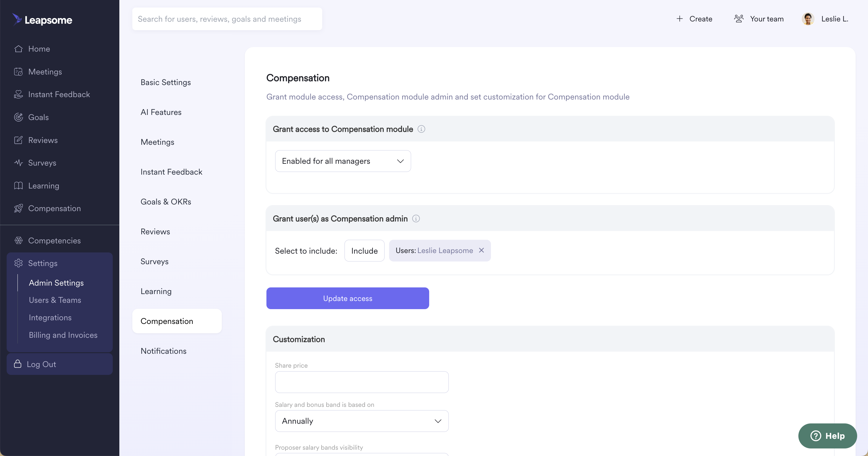This screenshot has height=456, width=868.
Task: Click Competencies in the sidebar
Action: coord(54,240)
